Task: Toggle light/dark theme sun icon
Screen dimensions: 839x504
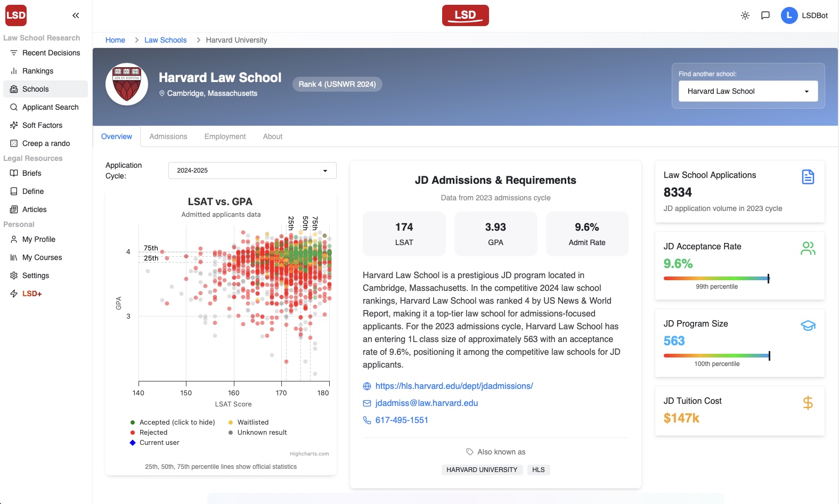Action: tap(745, 15)
